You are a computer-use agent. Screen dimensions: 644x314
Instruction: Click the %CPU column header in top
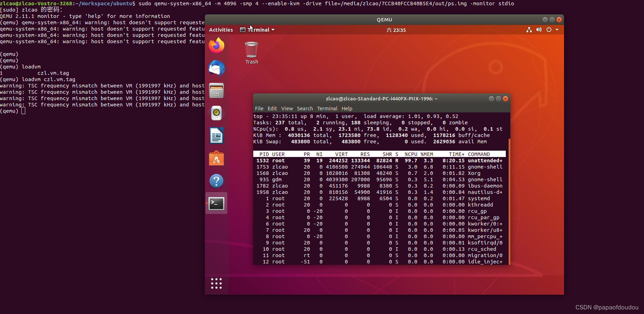[x=411, y=154]
